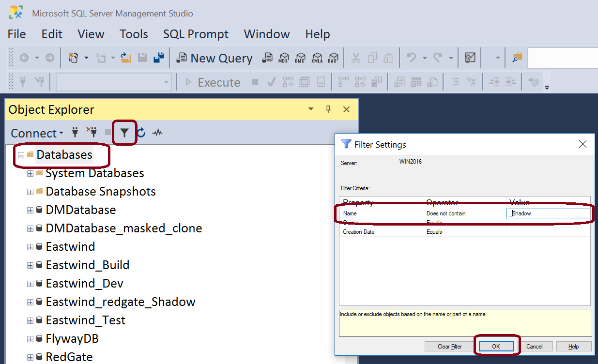Click the Database Engine Query icon
Image resolution: width=598 pixels, height=364 pixels.
pyautogui.click(x=267, y=58)
